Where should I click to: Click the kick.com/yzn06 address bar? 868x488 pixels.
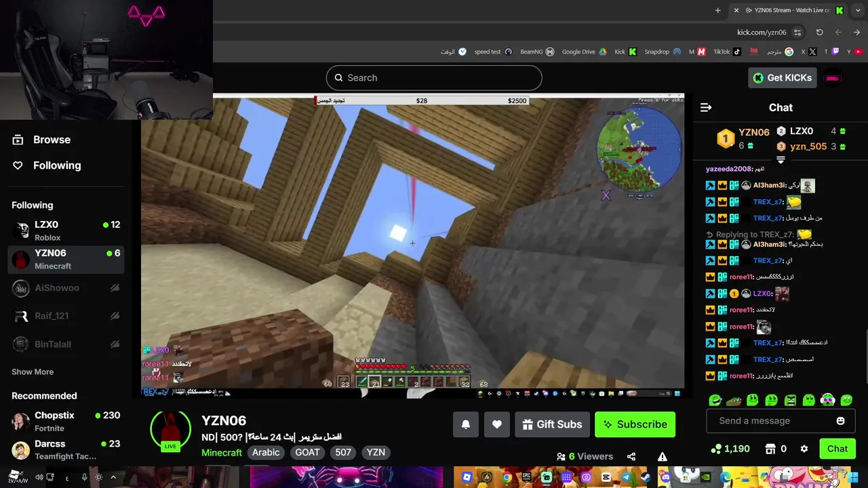[762, 33]
